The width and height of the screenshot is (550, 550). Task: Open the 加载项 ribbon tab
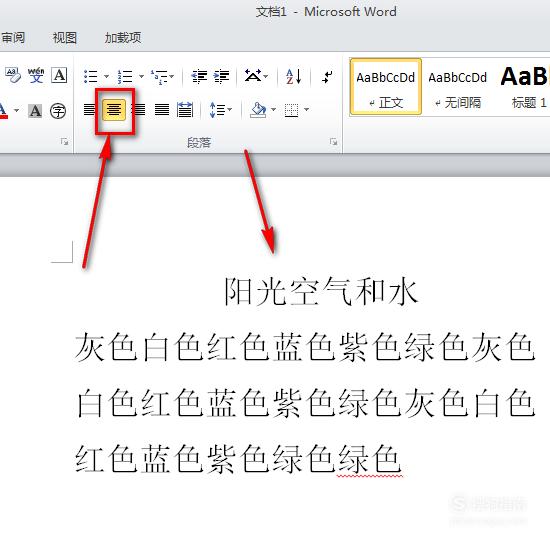pos(123,38)
